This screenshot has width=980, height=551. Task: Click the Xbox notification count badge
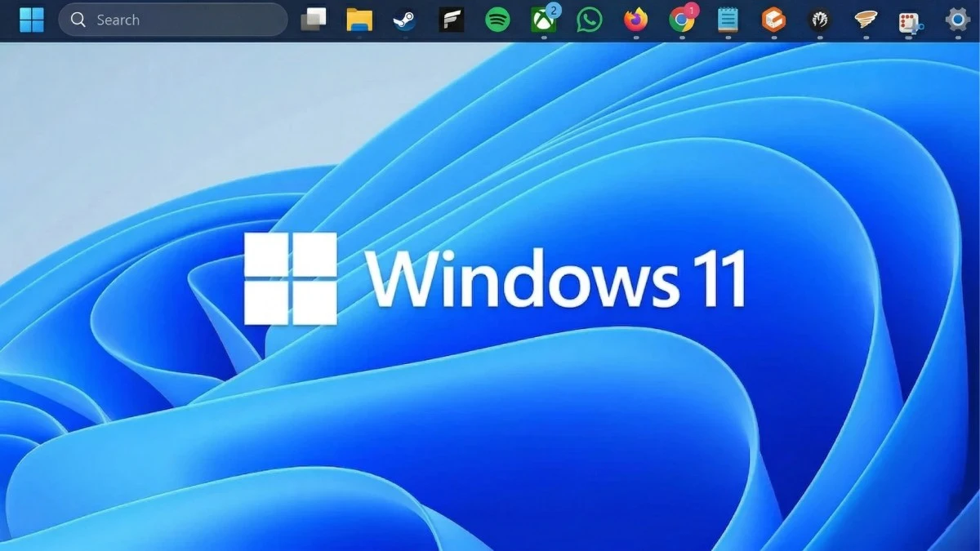555,11
